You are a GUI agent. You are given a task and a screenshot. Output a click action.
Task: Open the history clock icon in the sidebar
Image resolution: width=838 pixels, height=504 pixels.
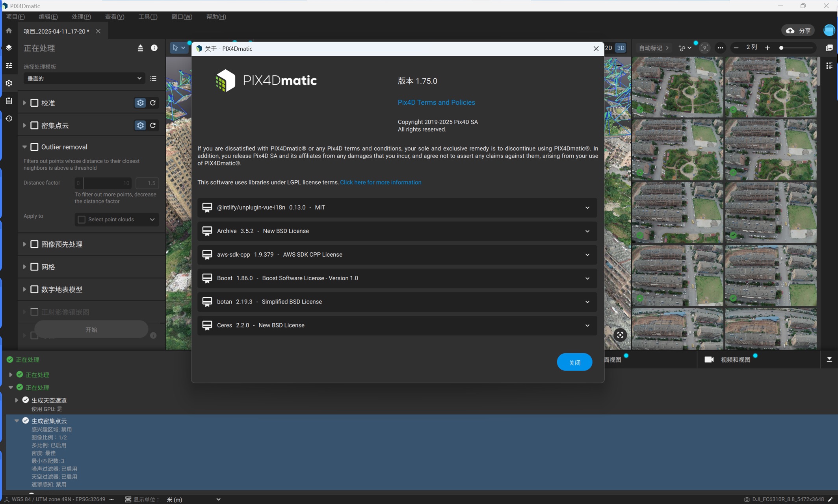[9, 119]
